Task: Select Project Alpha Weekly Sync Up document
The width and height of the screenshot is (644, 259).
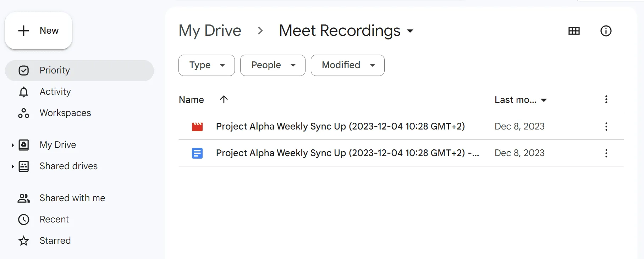Action: pyautogui.click(x=347, y=153)
